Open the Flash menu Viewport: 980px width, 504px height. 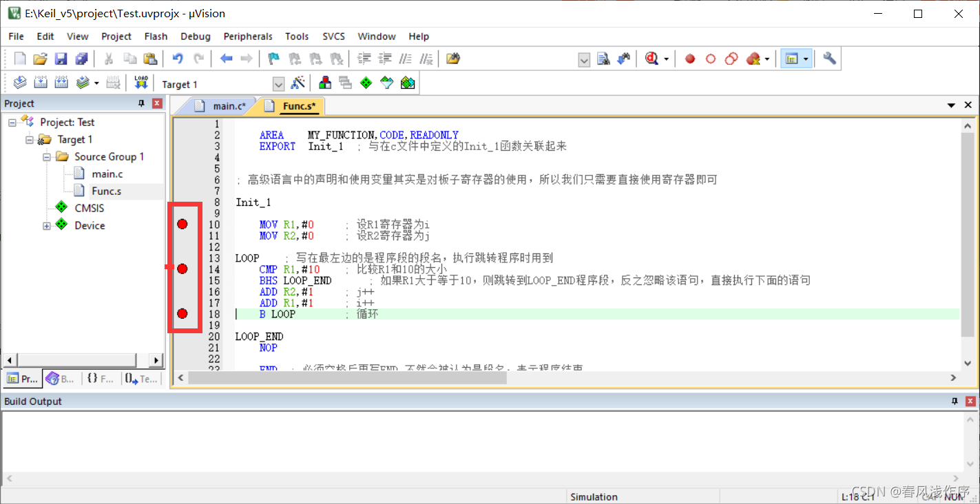(156, 36)
